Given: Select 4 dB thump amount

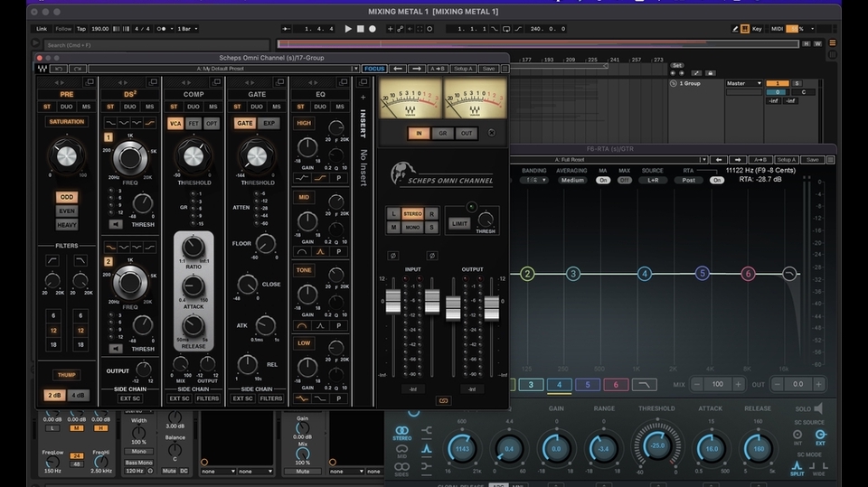Looking at the screenshot, I should [78, 395].
